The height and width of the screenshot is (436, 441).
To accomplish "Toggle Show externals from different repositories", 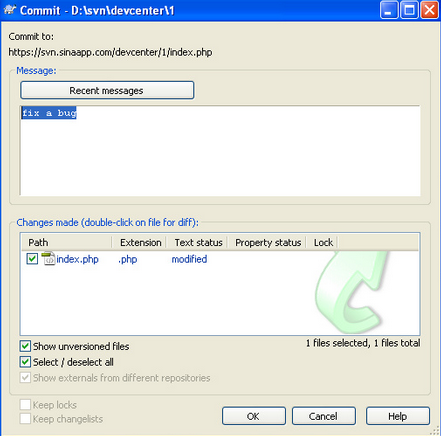I will pos(25,378).
